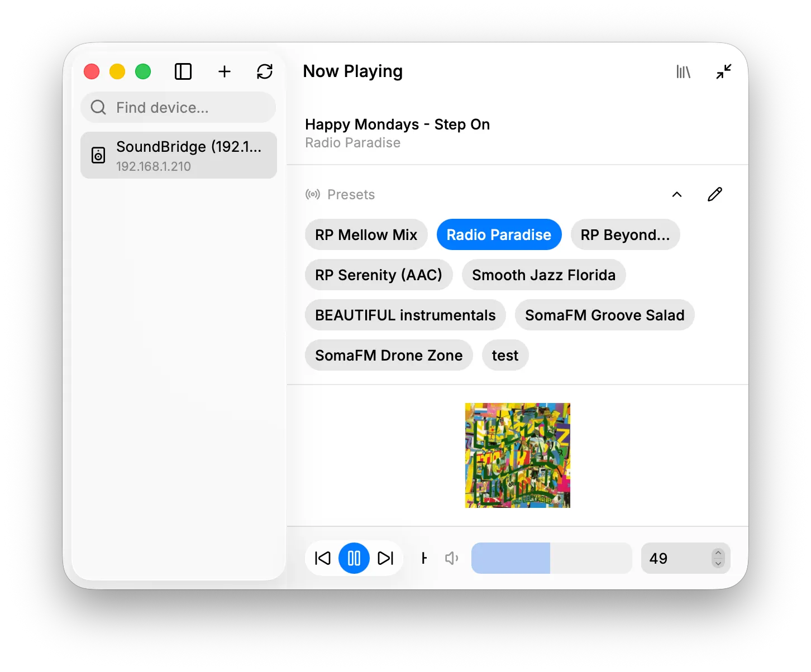The height and width of the screenshot is (672, 811).
Task: Refresh the device list
Action: pyautogui.click(x=265, y=71)
